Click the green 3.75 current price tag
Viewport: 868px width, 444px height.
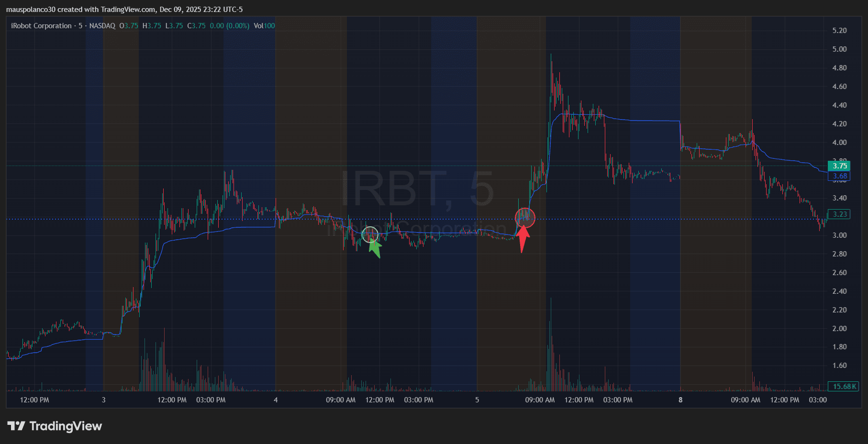pos(839,166)
